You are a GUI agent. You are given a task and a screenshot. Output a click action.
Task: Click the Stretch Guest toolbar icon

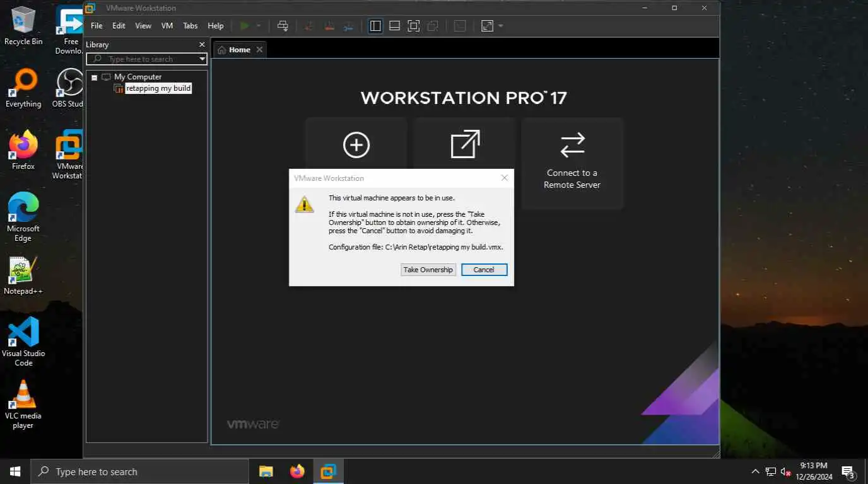tap(487, 26)
